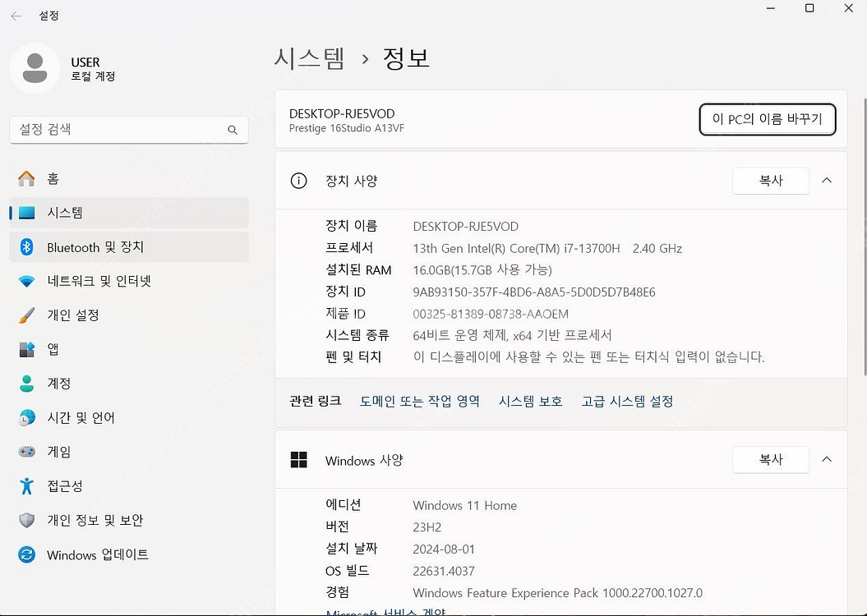The width and height of the screenshot is (867, 616).
Task: Click DESKTOP-RJE5VOD in 장치 이름 row
Action: coord(466,227)
